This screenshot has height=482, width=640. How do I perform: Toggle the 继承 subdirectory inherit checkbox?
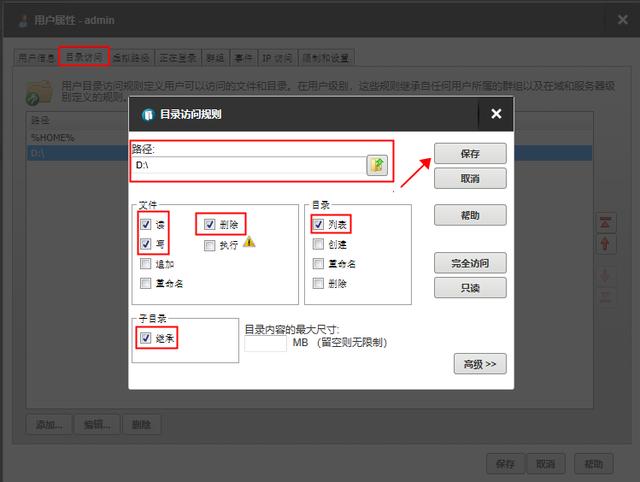146,338
